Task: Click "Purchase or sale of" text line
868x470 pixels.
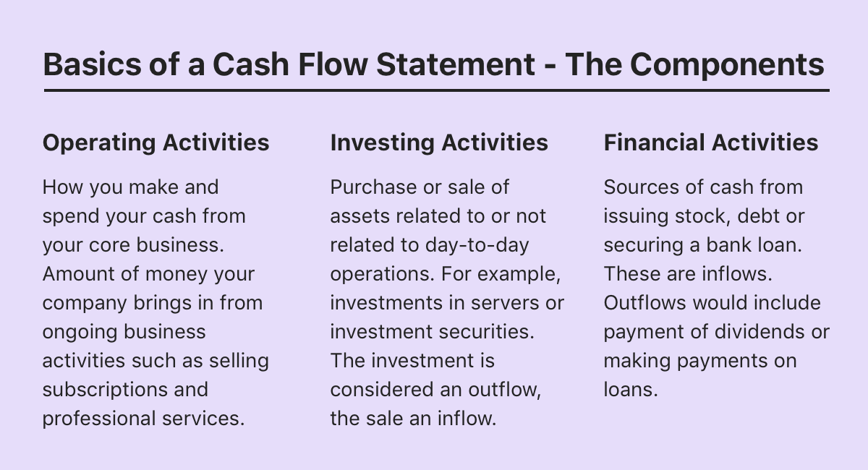Action: [x=420, y=187]
